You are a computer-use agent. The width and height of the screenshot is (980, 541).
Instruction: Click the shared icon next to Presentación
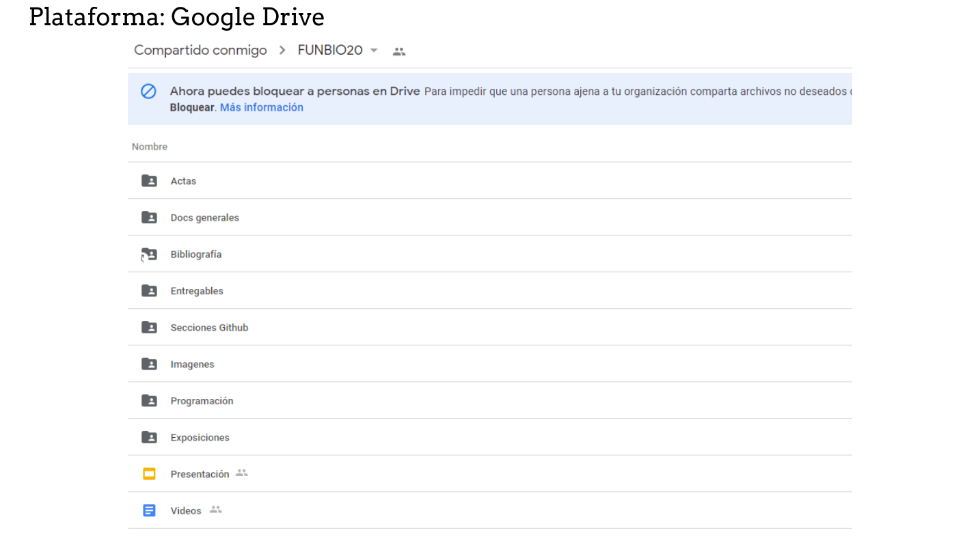241,473
